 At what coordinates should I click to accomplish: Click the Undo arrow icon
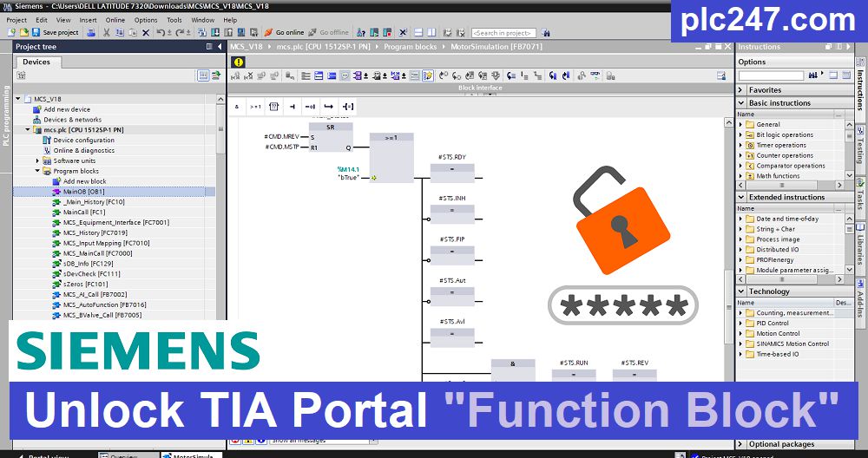coord(161,33)
